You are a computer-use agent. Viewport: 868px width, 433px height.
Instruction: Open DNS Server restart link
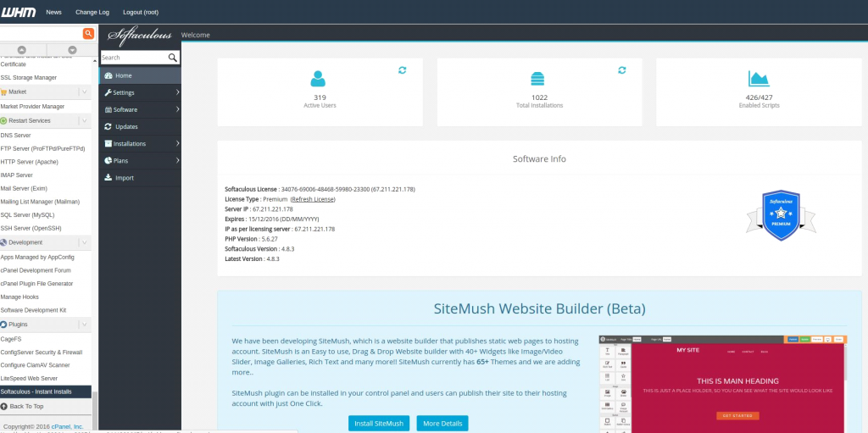pos(15,135)
